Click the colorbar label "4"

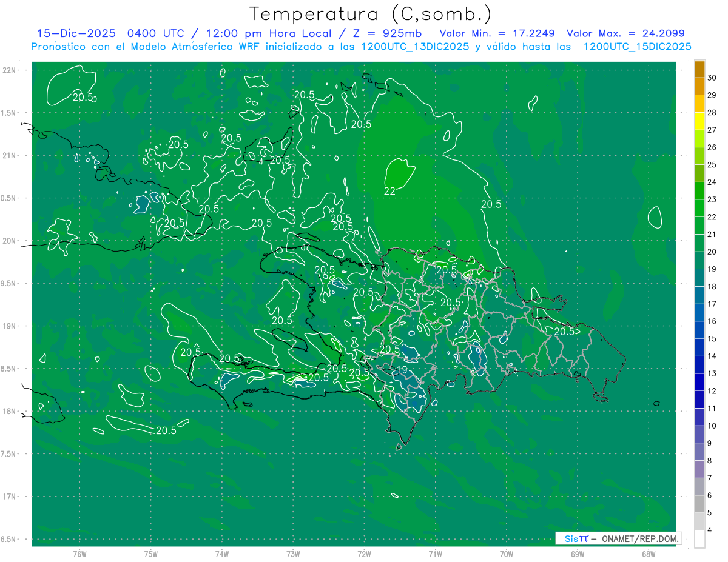click(x=710, y=530)
